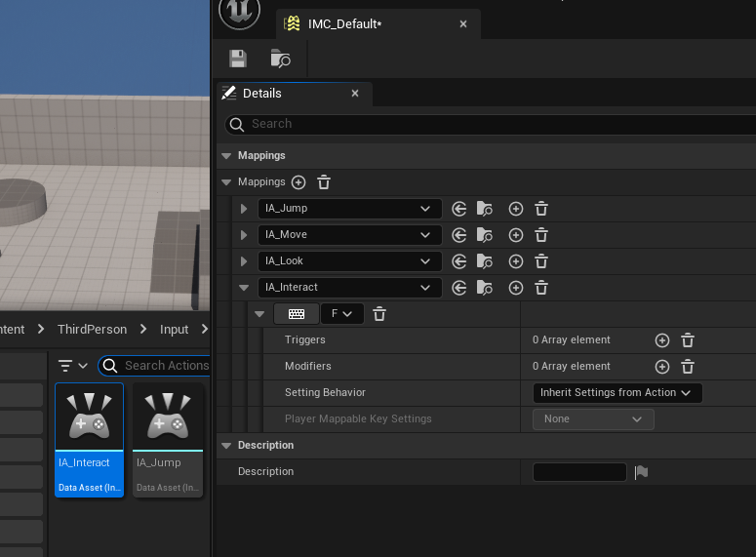Use selected asset arrow for IA_Move
The height and width of the screenshot is (557, 756).
pyautogui.click(x=459, y=235)
